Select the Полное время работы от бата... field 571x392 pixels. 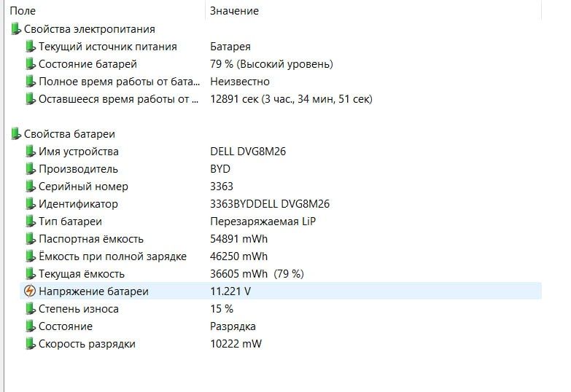click(120, 82)
